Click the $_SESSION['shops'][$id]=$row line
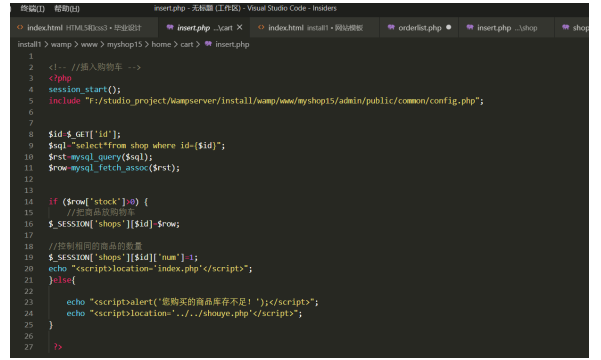Image resolution: width=601 pixels, height=360 pixels. tap(114, 224)
